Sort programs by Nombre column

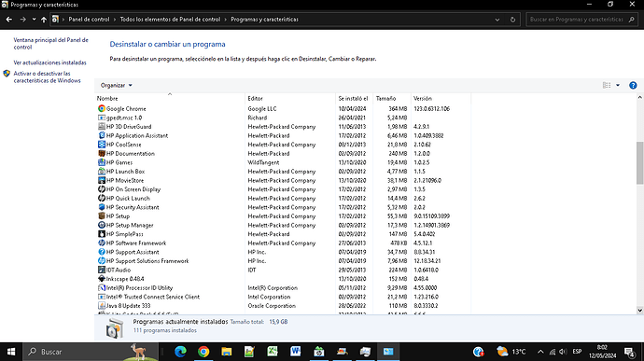click(x=170, y=98)
